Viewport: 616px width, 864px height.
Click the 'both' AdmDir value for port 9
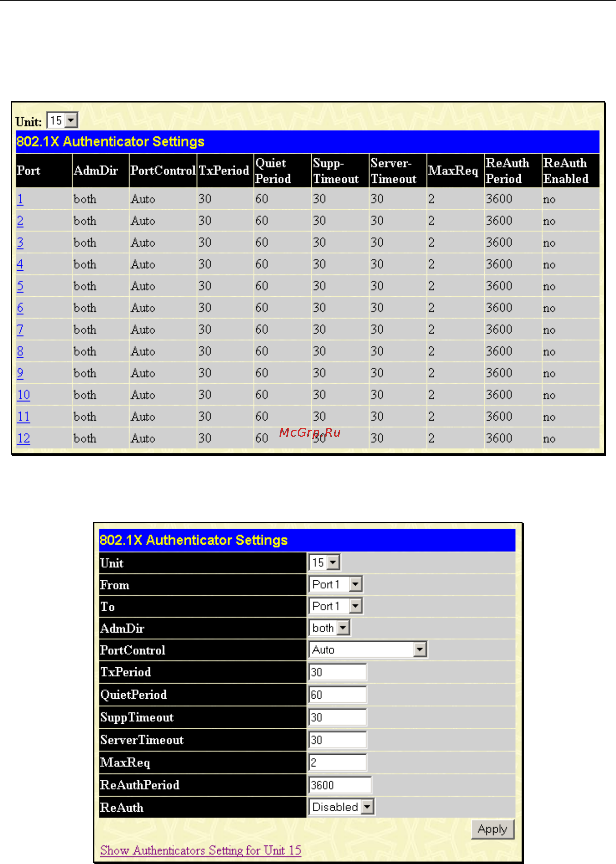(x=85, y=373)
